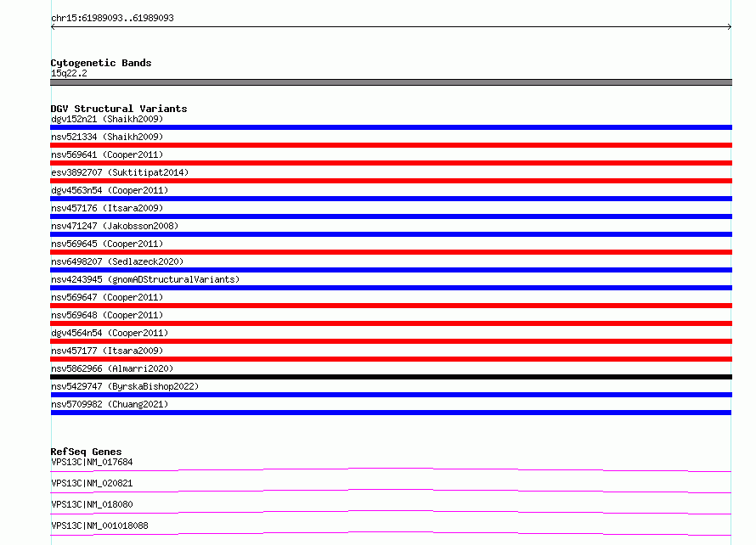Viewport: 756px width, 545px height.
Task: Open transcript VPS13C|NM_018080 label
Action: pyautogui.click(x=92, y=504)
